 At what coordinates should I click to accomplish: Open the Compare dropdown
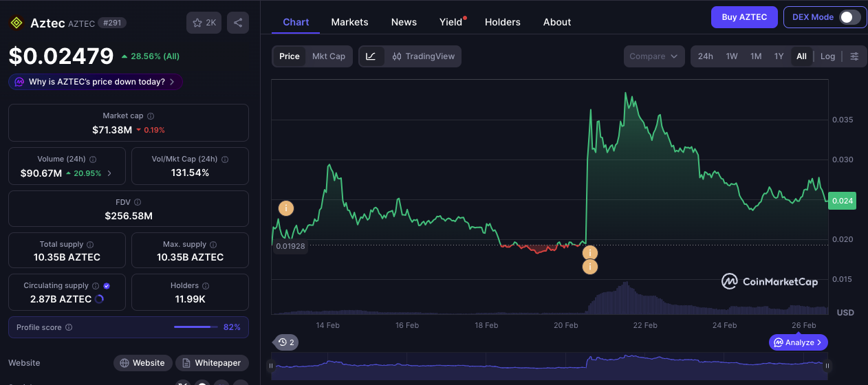[x=653, y=56]
